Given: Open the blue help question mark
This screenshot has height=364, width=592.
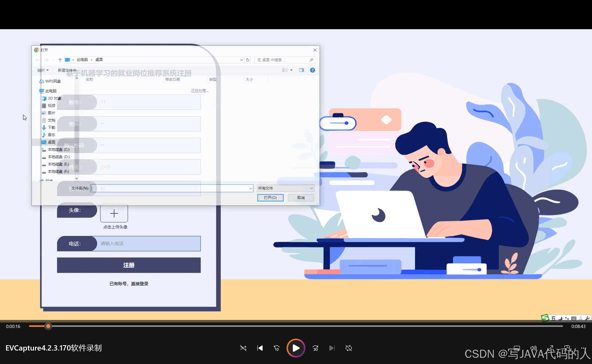Looking at the screenshot, I should 313,70.
